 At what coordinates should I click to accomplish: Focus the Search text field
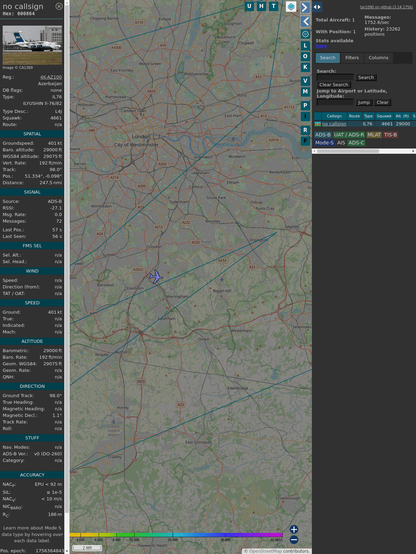coord(335,77)
